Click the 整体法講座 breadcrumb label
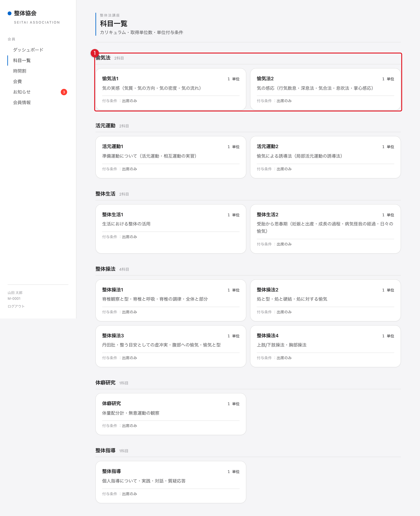 (x=110, y=15)
